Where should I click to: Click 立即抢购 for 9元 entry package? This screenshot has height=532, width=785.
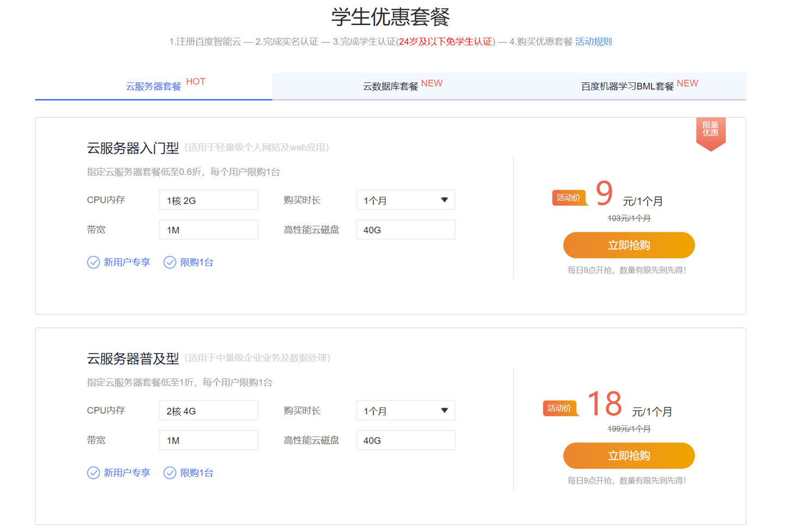coord(629,245)
